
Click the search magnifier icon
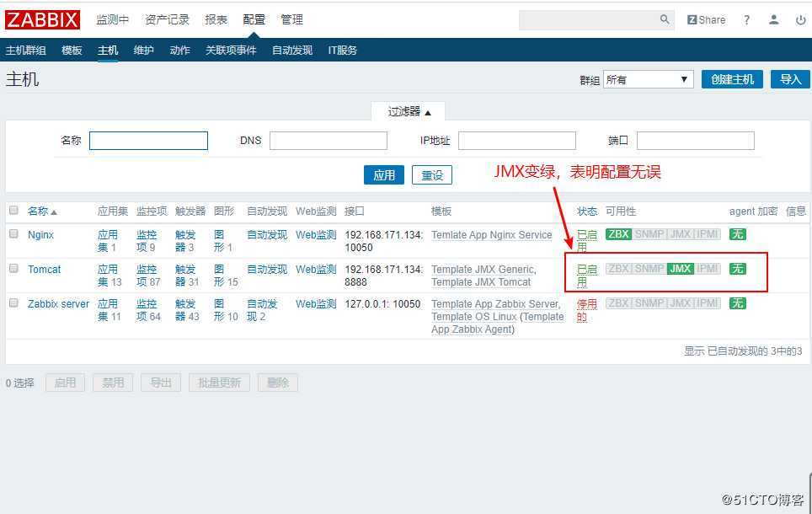665,19
